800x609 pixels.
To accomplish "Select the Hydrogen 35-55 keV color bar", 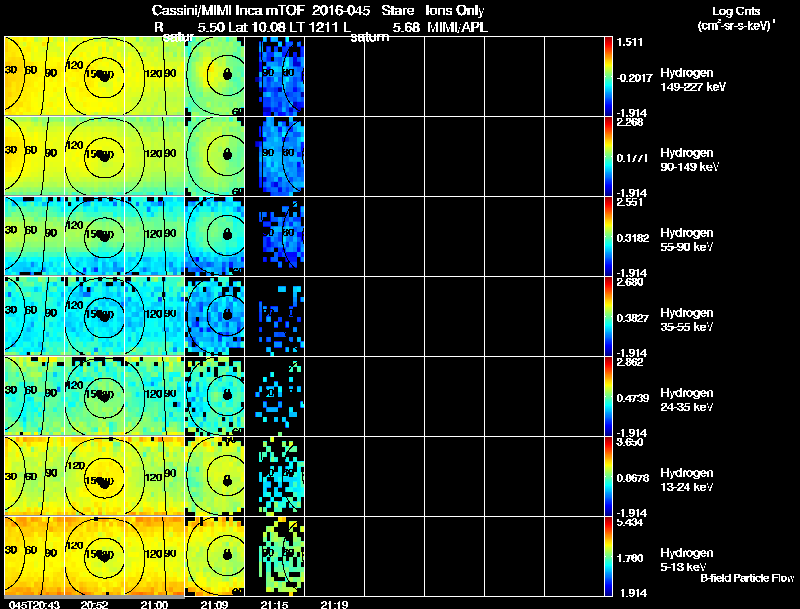I will pos(608,317).
